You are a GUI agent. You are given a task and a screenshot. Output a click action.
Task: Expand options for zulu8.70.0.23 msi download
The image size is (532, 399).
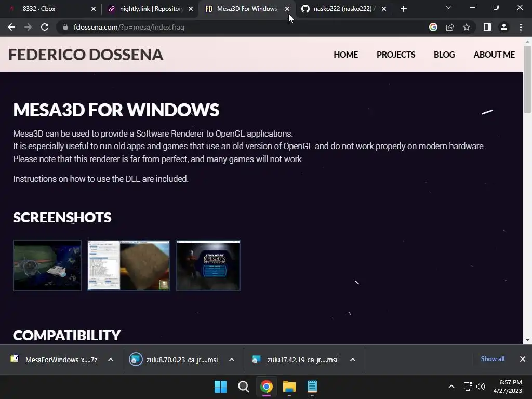232,360
